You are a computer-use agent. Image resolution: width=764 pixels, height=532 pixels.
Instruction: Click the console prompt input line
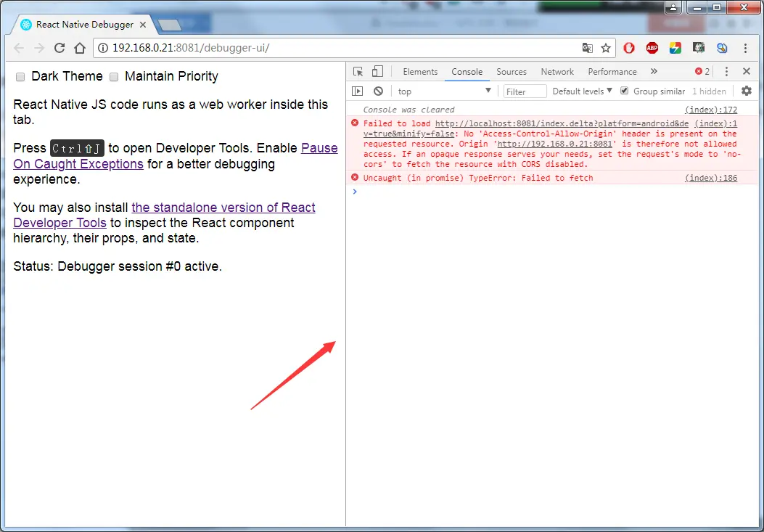(x=554, y=192)
